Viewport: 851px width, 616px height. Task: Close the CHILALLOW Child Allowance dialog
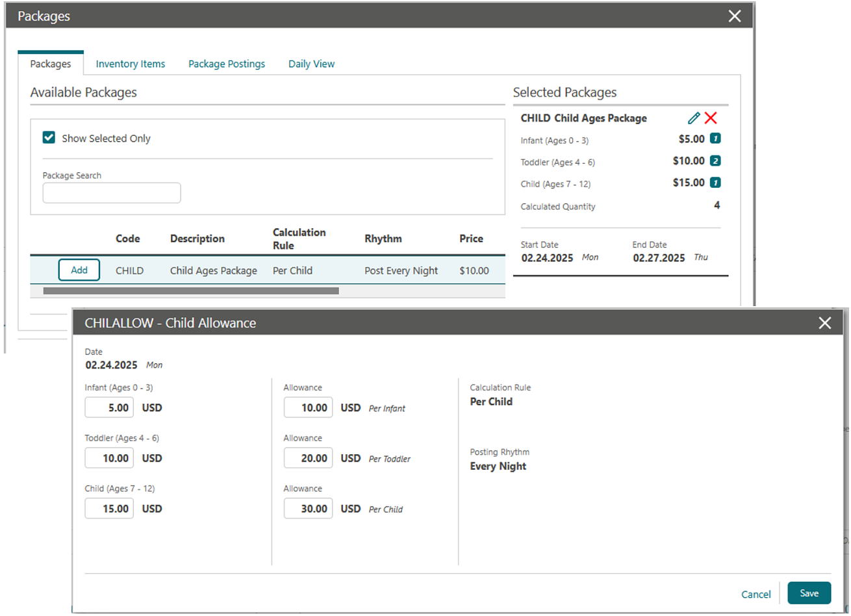[825, 323]
